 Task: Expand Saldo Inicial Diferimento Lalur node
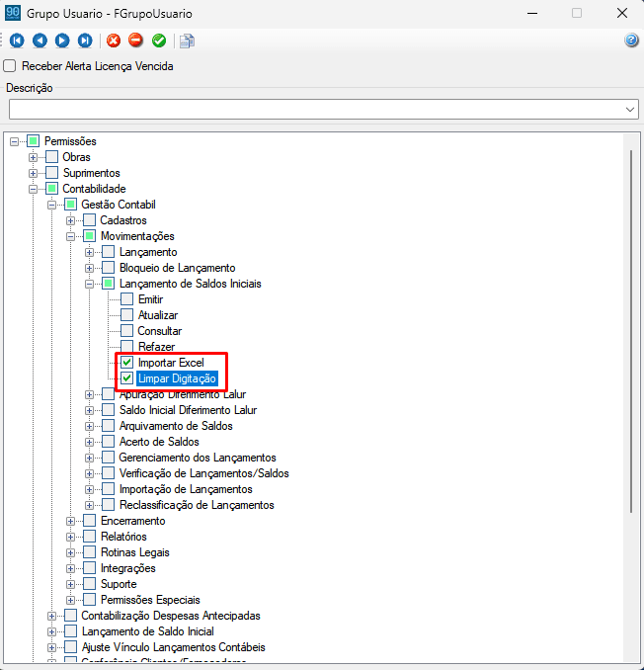pos(89,410)
